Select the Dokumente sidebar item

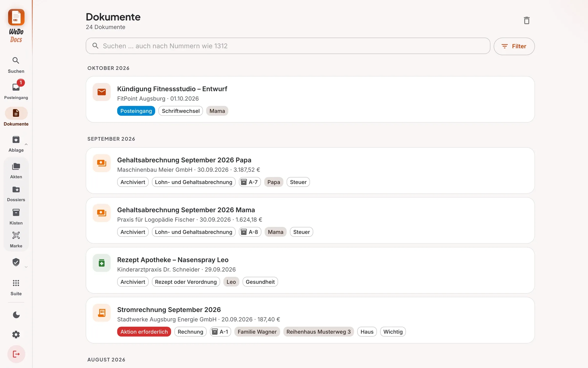tap(16, 117)
